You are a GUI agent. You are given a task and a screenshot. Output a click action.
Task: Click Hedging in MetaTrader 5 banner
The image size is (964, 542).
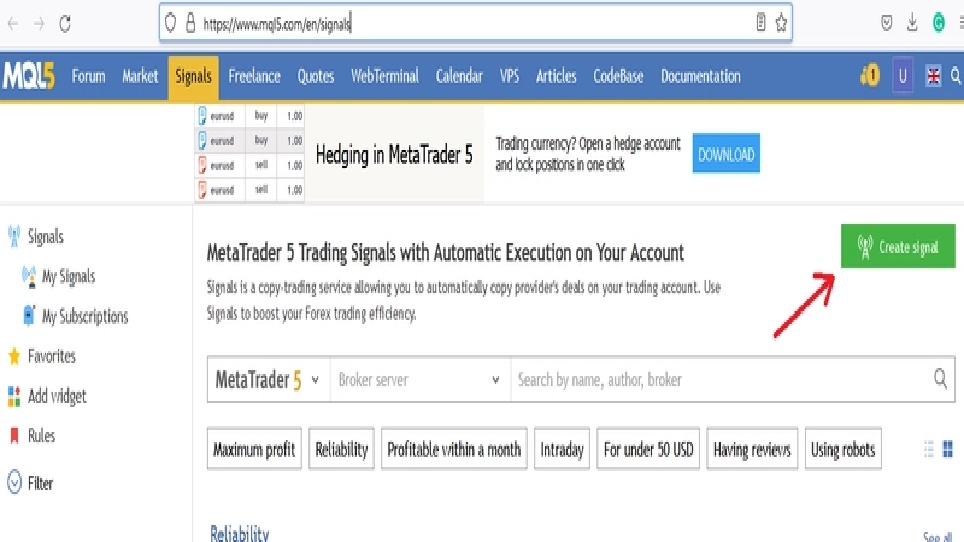click(393, 154)
